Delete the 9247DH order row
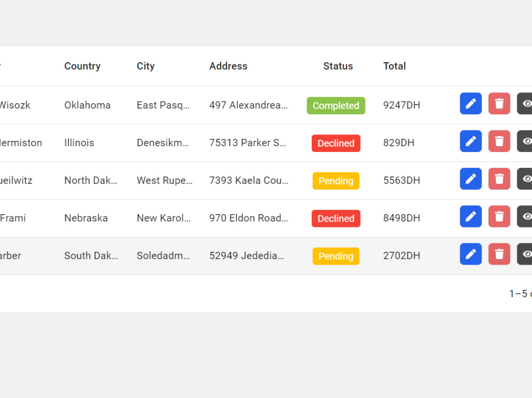The height and width of the screenshot is (398, 532). pyautogui.click(x=499, y=104)
